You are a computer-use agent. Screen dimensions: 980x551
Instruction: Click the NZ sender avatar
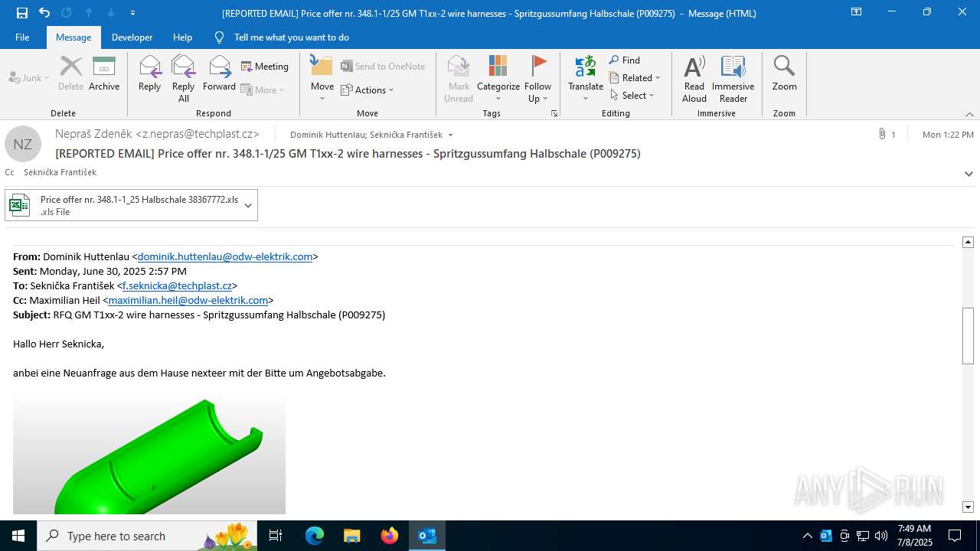pos(23,144)
